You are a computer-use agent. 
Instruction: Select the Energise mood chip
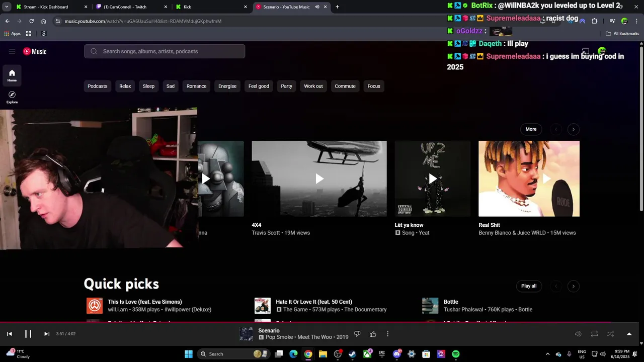227,86
